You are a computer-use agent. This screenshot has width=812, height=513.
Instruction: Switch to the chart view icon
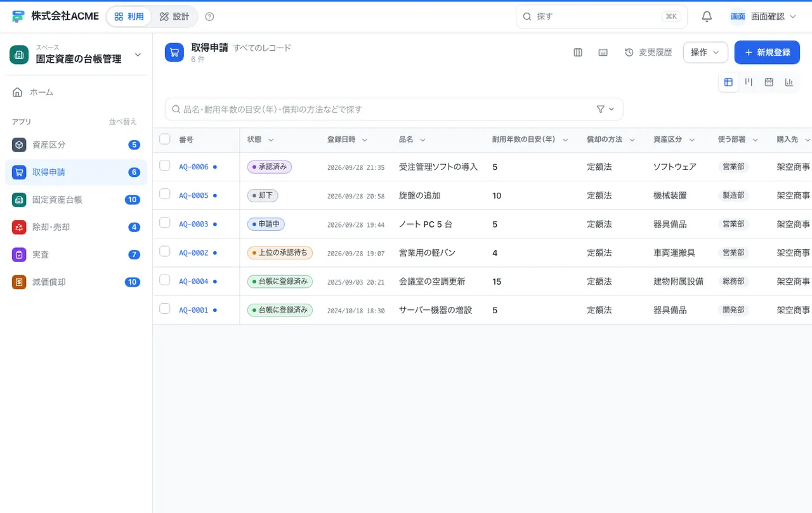click(789, 82)
